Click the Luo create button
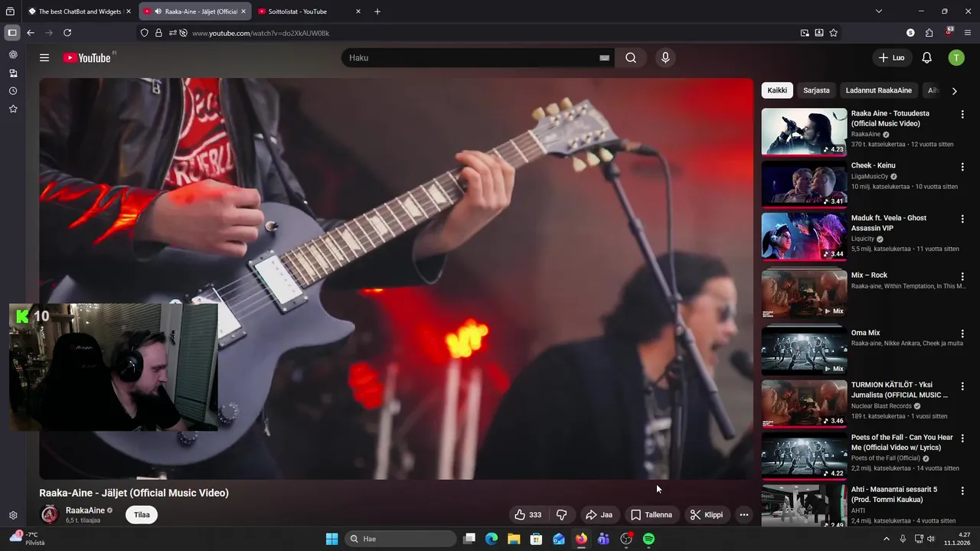 [x=891, y=57]
